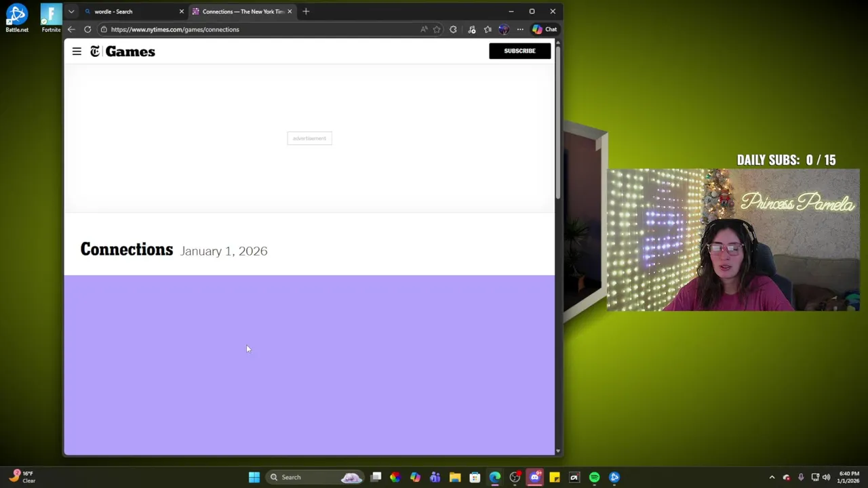The width and height of the screenshot is (868, 488).
Task: Open File Explorer from the taskbar
Action: (x=455, y=477)
